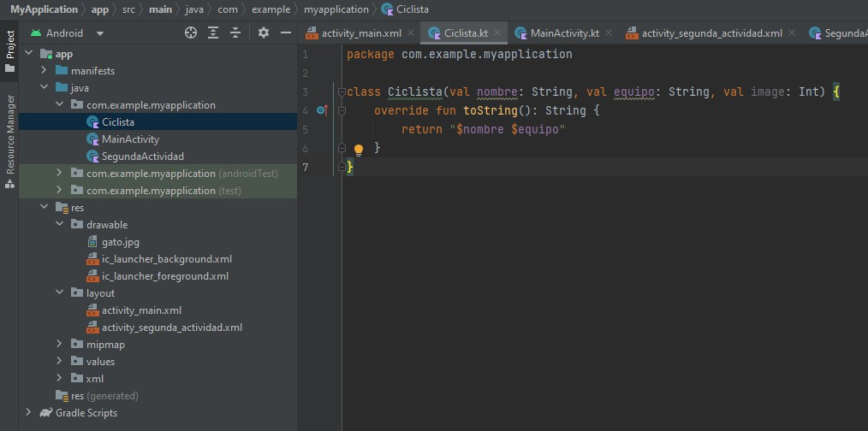Expand the manifests folder
This screenshot has height=431, width=868.
[44, 70]
